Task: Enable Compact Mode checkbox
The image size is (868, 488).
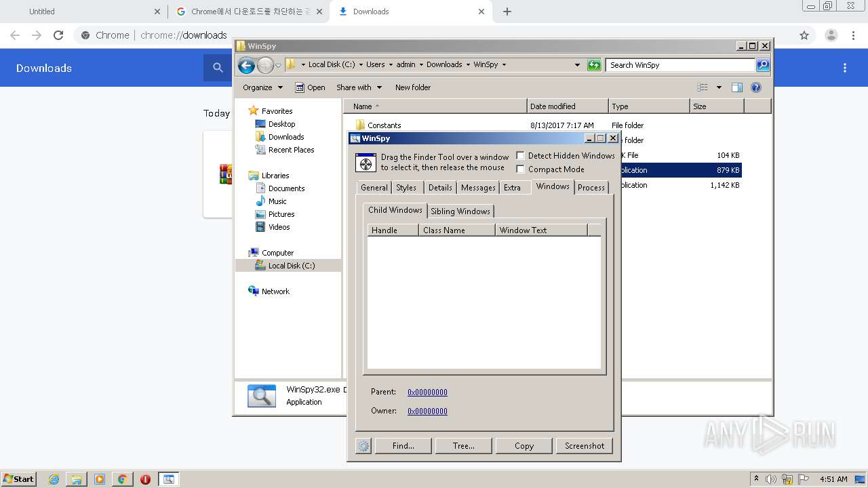Action: [x=521, y=169]
